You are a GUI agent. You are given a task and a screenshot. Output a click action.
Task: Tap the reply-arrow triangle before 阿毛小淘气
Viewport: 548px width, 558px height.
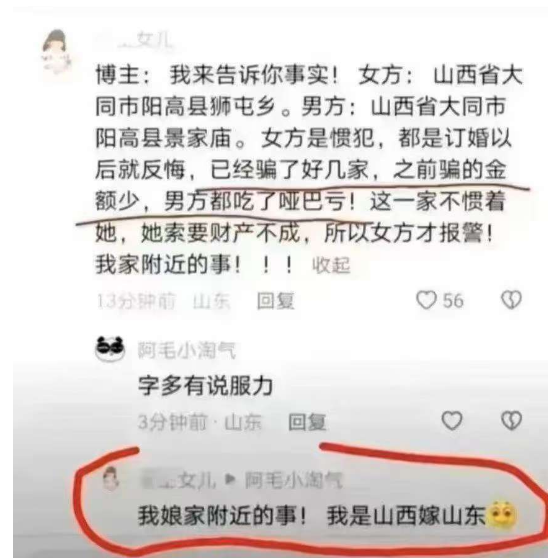[x=231, y=480]
